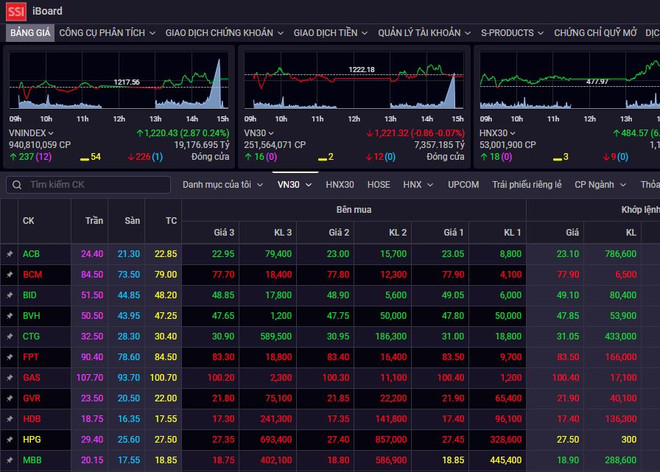Screen dimensions: 660x472
Task: Switch to the HNX30 tab
Action: point(340,185)
